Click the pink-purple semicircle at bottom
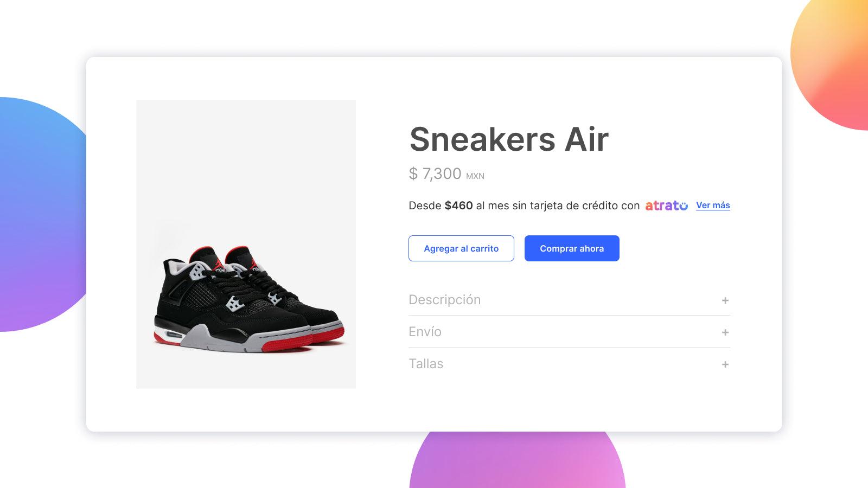The width and height of the screenshot is (868, 488). (x=518, y=460)
